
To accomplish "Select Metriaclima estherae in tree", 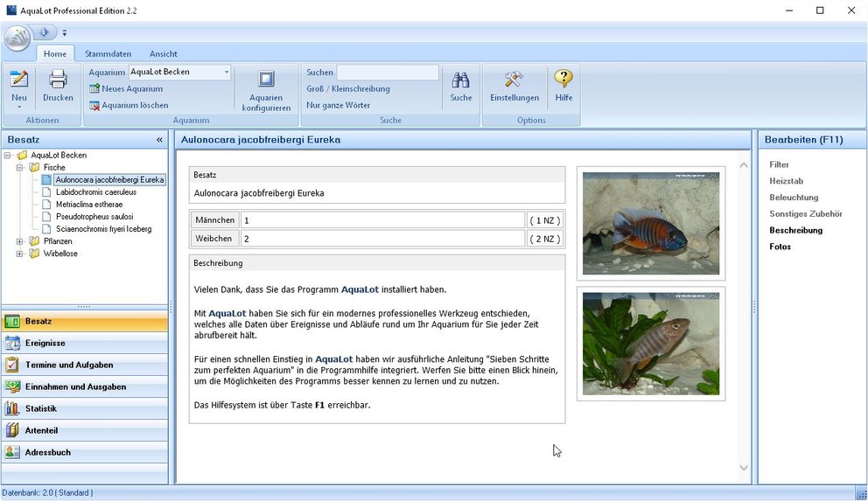I will tap(89, 204).
